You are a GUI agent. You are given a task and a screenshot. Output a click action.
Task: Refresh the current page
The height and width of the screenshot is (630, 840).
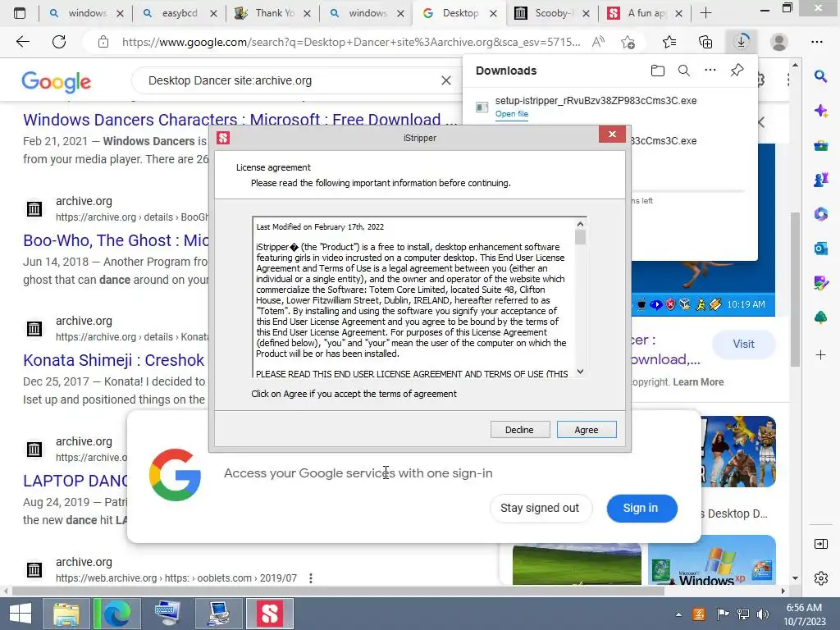[x=59, y=42]
